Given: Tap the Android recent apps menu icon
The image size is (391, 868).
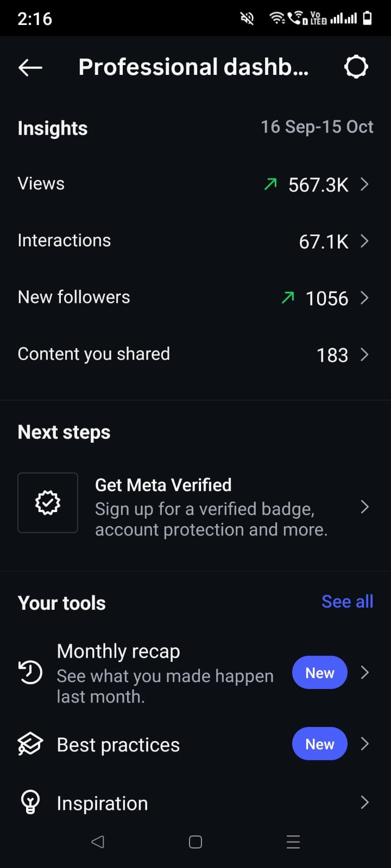Looking at the screenshot, I should 293,842.
